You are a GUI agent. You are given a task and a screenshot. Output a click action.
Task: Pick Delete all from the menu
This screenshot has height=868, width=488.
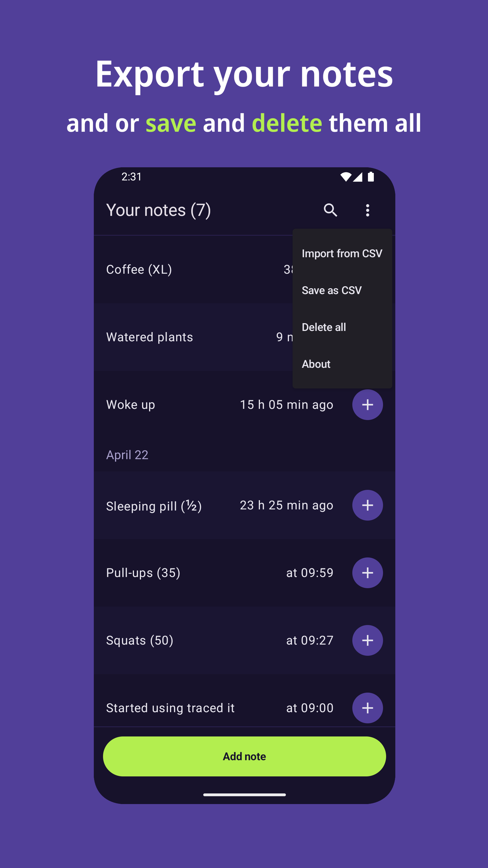[324, 327]
